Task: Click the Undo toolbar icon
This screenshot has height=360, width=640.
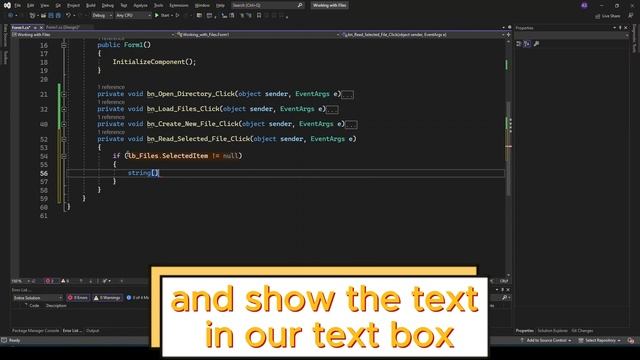Action: [x=68, y=16]
